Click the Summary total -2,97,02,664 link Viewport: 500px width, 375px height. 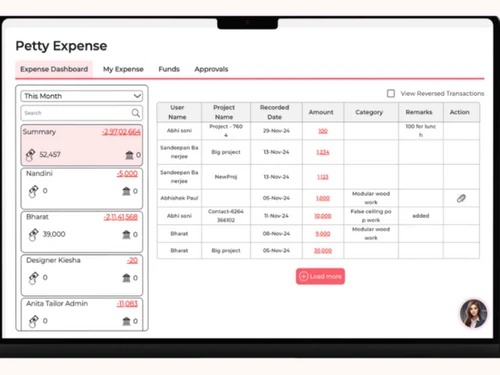[x=121, y=132]
